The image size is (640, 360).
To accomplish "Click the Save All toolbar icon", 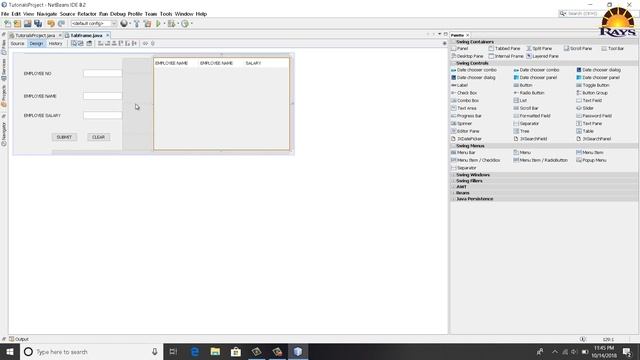I will click(x=38, y=24).
